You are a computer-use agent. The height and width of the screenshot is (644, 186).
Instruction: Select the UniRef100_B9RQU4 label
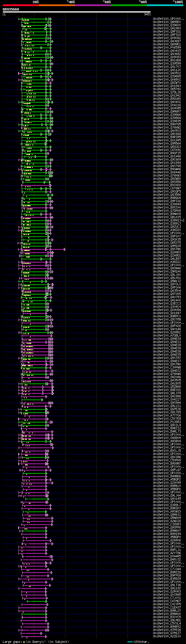click(x=167, y=198)
